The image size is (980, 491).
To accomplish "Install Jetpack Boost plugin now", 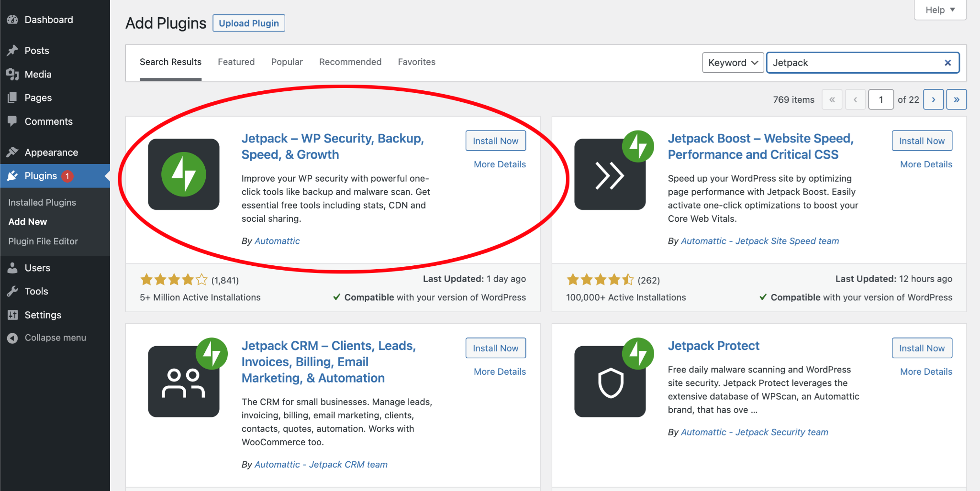I will (x=922, y=141).
